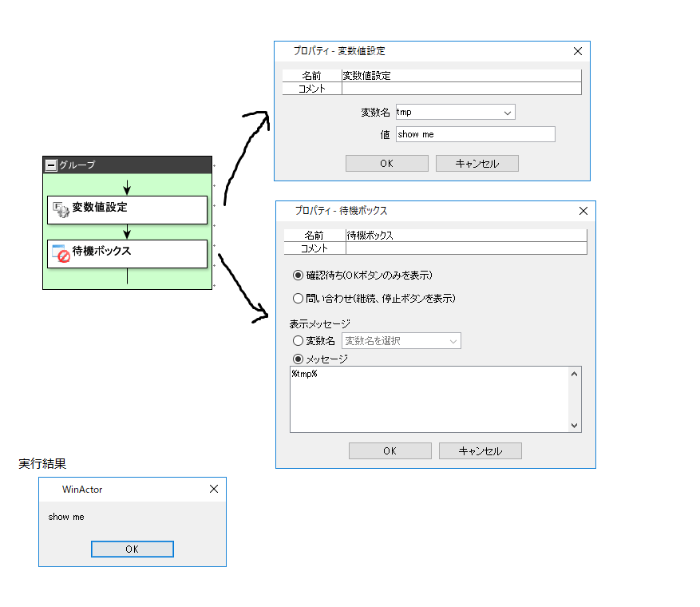Click the 名前 field in 待機ボックス properties
Image resolution: width=700 pixels, height=607 pixels.
[x=466, y=236]
